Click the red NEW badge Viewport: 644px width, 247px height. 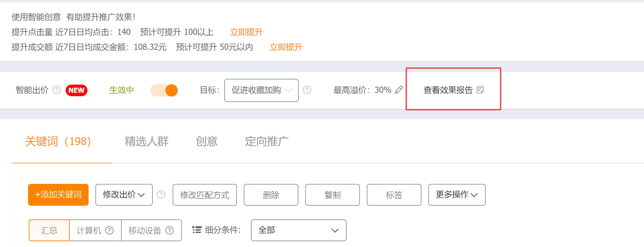point(77,90)
